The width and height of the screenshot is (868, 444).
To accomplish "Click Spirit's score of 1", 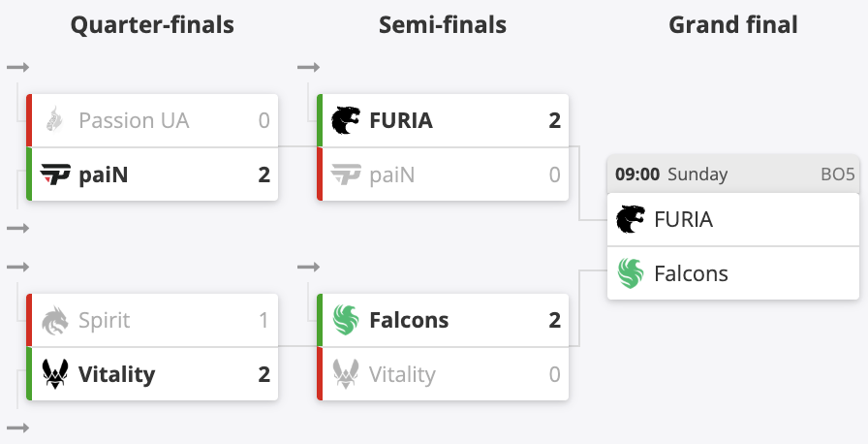I will (x=263, y=320).
